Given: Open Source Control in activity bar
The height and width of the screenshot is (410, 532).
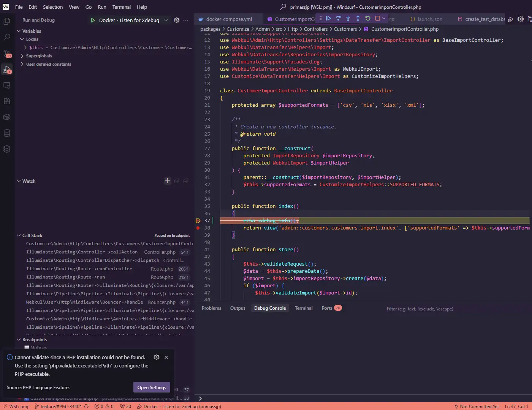Looking at the screenshot, I should pyautogui.click(x=7, y=54).
